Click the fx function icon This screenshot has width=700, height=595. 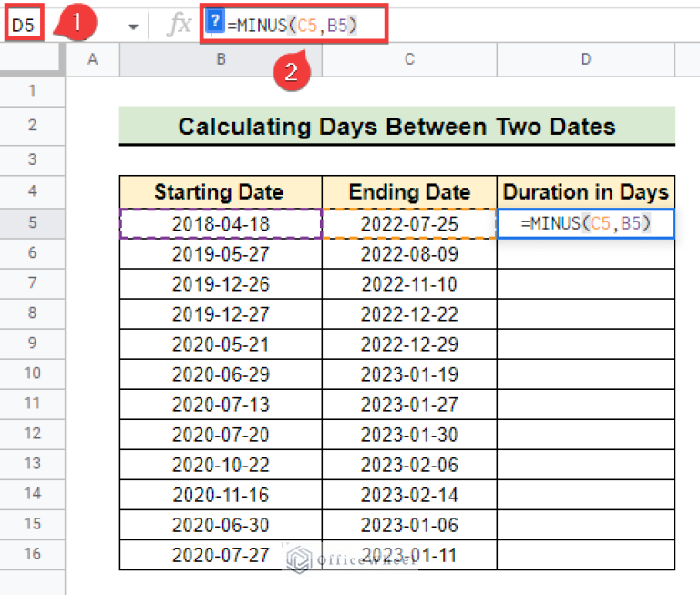[x=179, y=26]
